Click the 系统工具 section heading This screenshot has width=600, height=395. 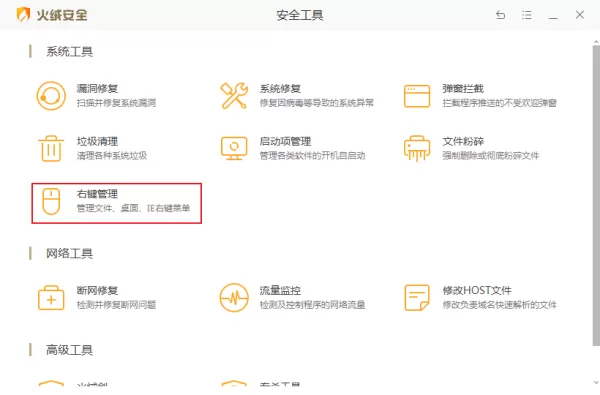(69, 51)
